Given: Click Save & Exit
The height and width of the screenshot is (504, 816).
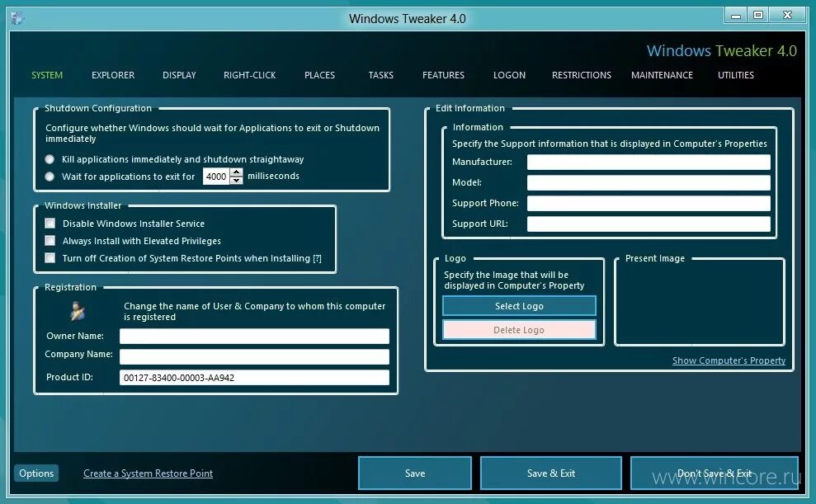Looking at the screenshot, I should point(550,473).
